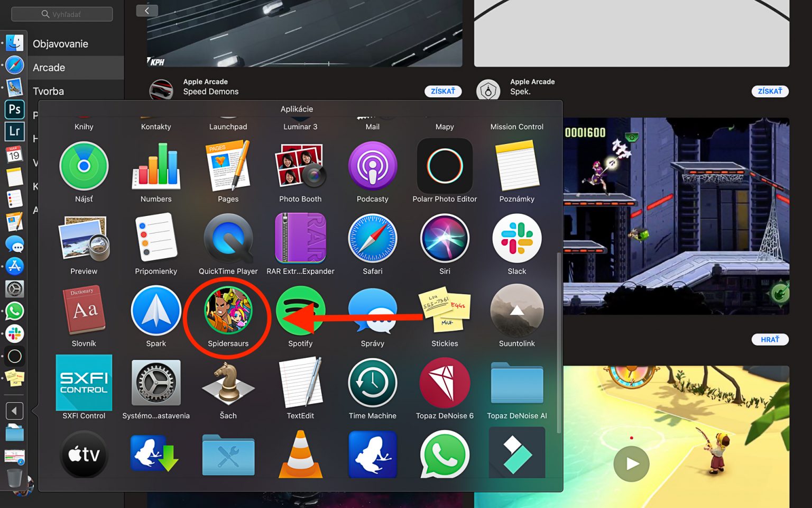812x508 pixels.
Task: Select Objavovanie in App Store sidebar
Action: tap(60, 44)
